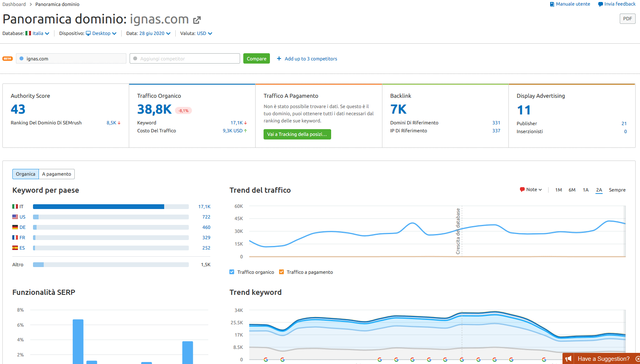640x364 pixels.
Task: Expand the Note dropdown
Action: 531,190
